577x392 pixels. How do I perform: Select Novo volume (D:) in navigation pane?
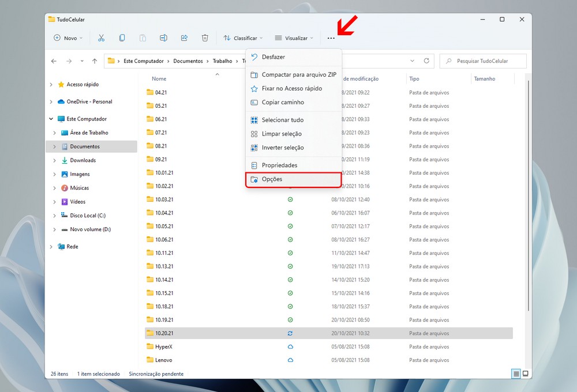tap(91, 229)
